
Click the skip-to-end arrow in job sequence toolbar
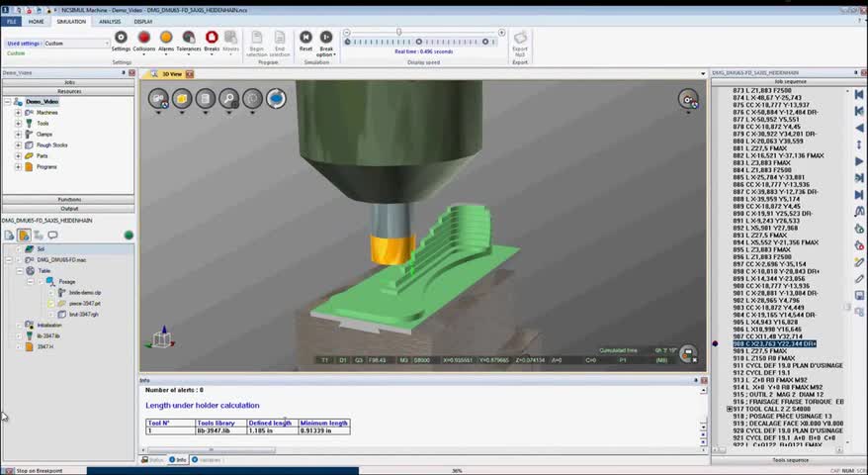pos(858,195)
